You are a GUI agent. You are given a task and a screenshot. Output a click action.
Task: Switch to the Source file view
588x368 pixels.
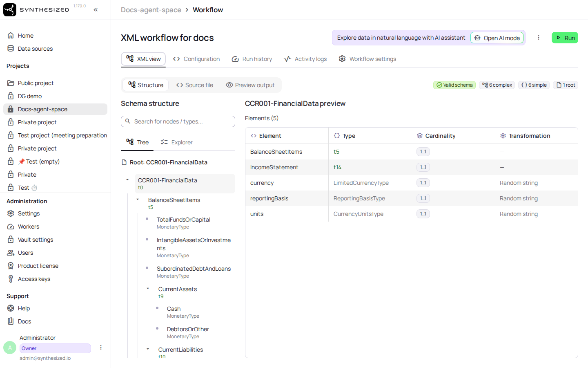[195, 85]
